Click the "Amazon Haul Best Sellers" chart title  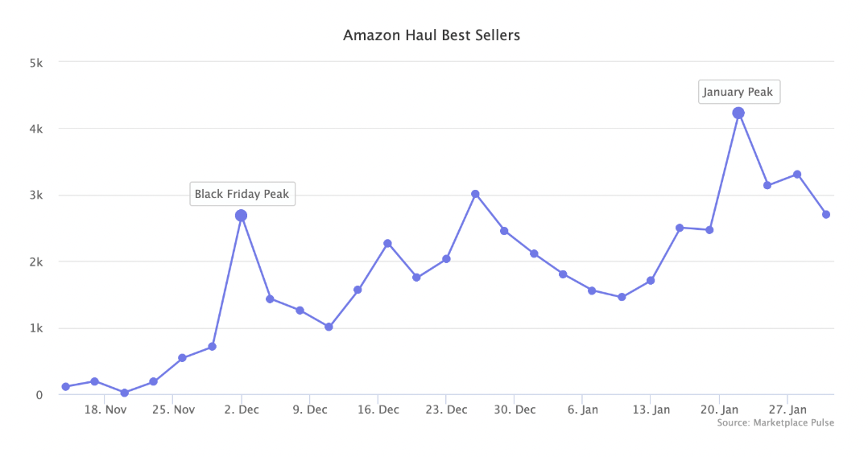tap(432, 35)
